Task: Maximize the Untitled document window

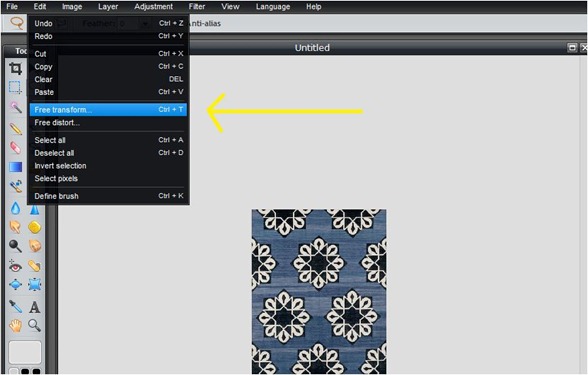Action: (x=572, y=48)
